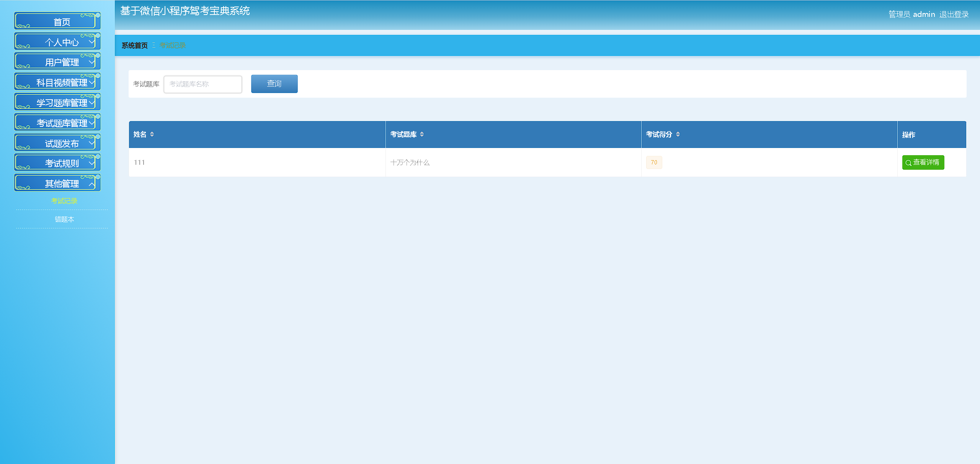Click sort arrows on 考试得分 column
Viewport: 980px width, 464px height.
pyautogui.click(x=678, y=134)
